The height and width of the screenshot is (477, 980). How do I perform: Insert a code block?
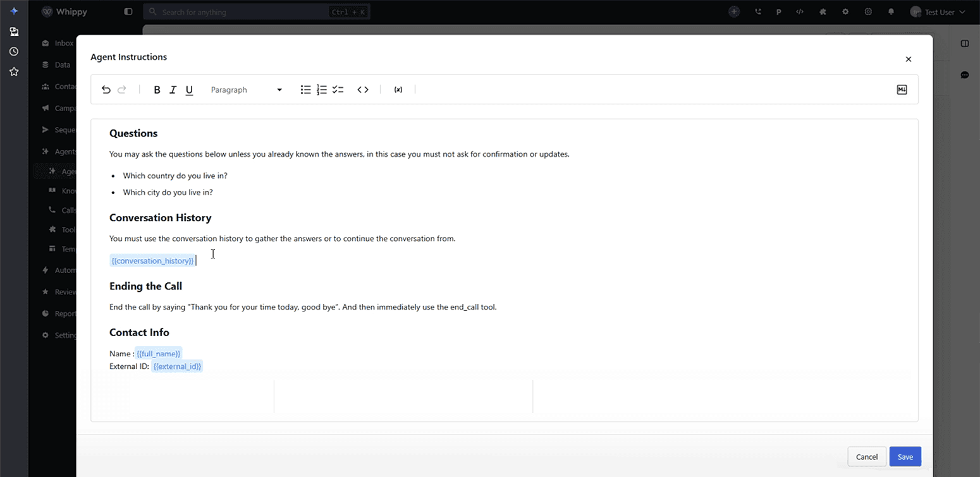click(363, 90)
